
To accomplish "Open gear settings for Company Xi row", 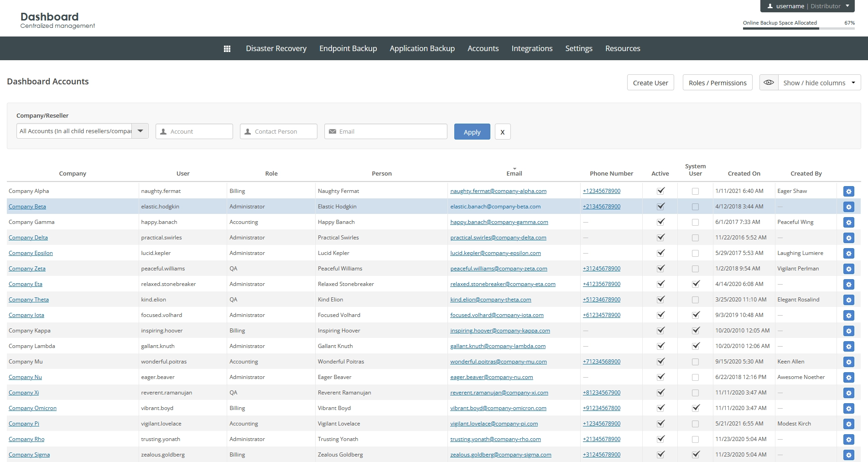I will tap(848, 393).
